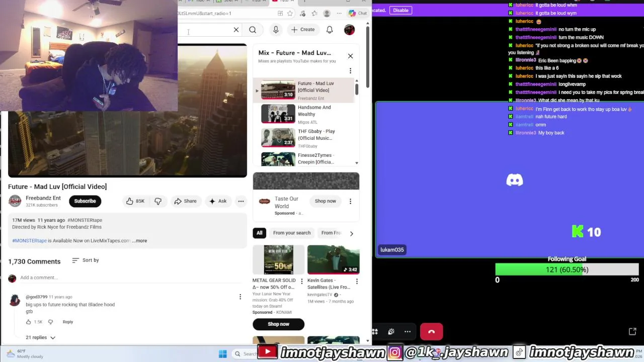
Task: Clear the YouTube search box
Action: pos(236,30)
